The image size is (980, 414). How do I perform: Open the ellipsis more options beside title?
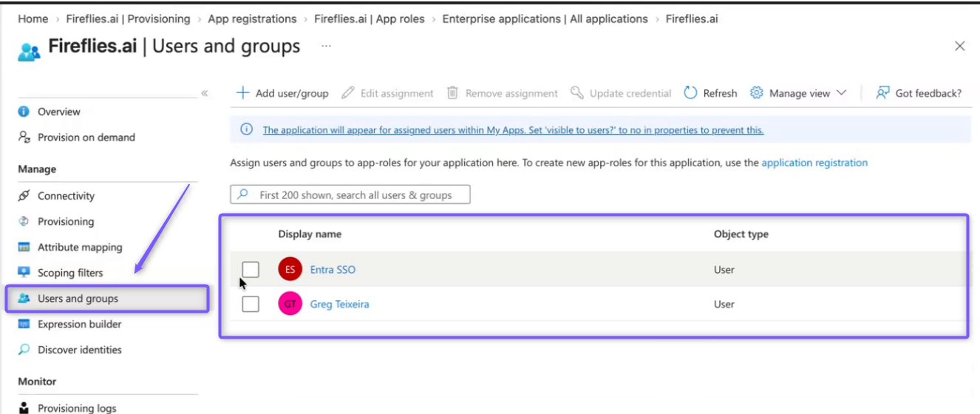[326, 47]
